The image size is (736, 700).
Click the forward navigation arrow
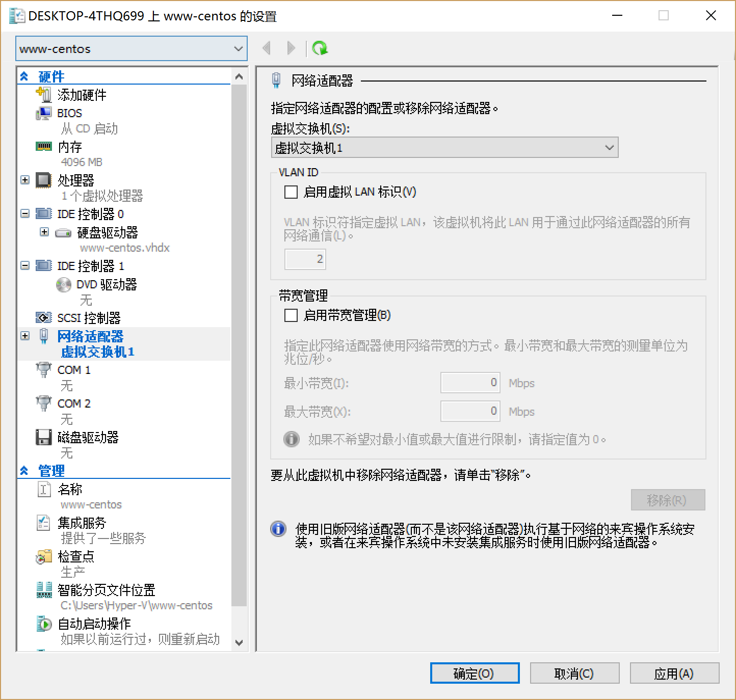point(291,48)
